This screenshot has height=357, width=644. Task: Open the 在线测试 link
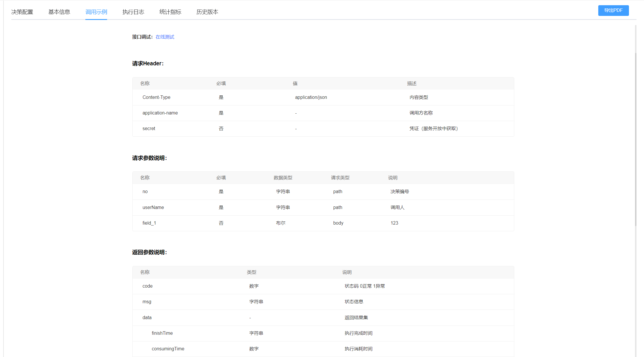164,37
